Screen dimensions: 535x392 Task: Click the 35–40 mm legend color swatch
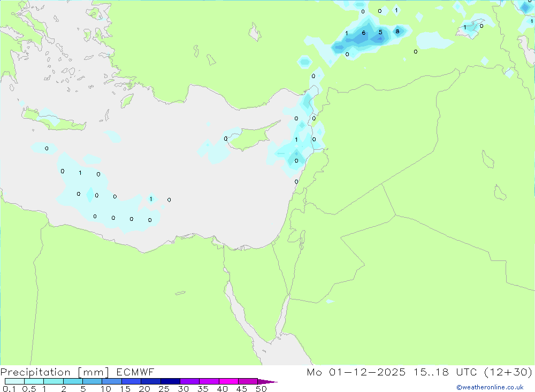[209, 381]
